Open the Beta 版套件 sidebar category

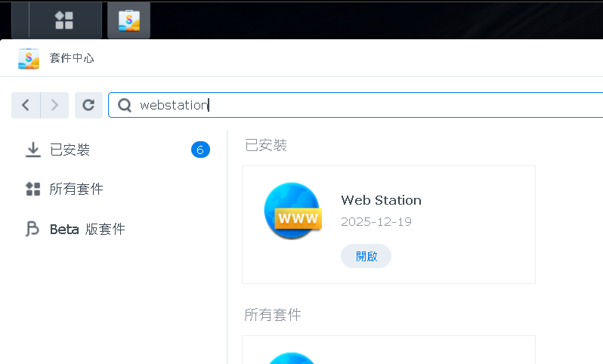pyautogui.click(x=87, y=229)
